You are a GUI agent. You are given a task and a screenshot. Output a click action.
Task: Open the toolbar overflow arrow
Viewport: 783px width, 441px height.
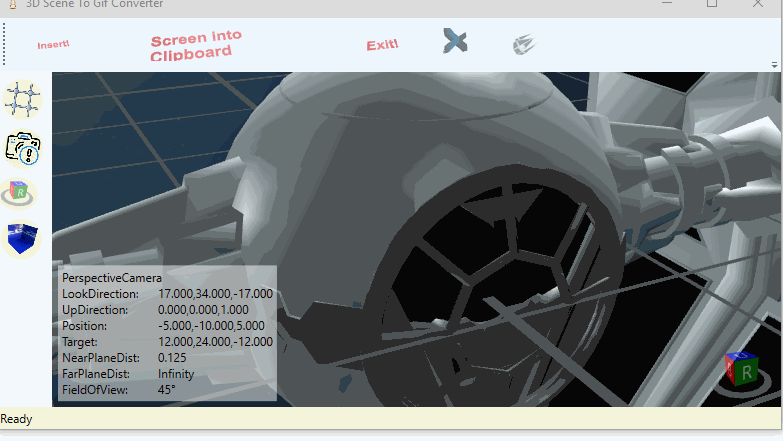click(774, 65)
